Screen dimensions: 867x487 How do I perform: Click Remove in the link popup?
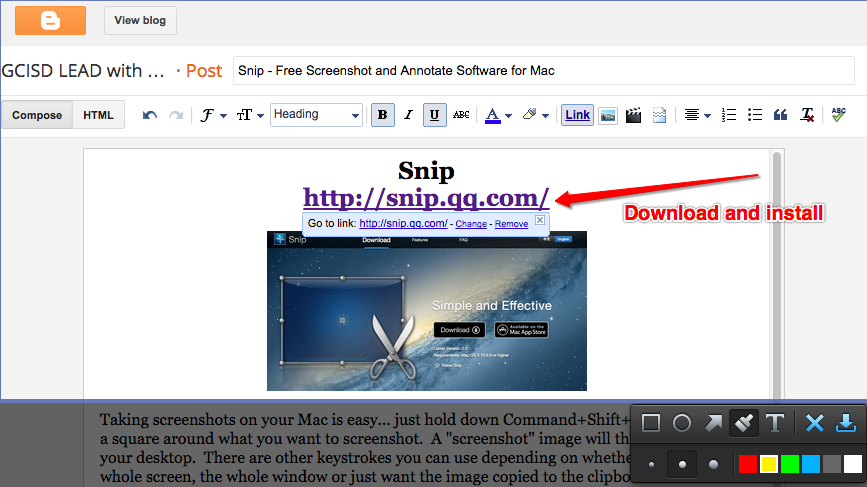point(511,223)
